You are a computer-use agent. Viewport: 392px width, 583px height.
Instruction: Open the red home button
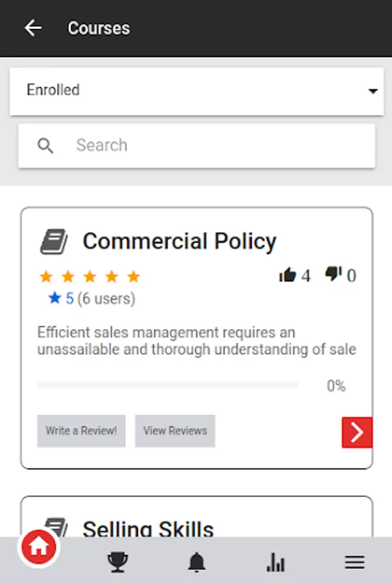(38, 548)
